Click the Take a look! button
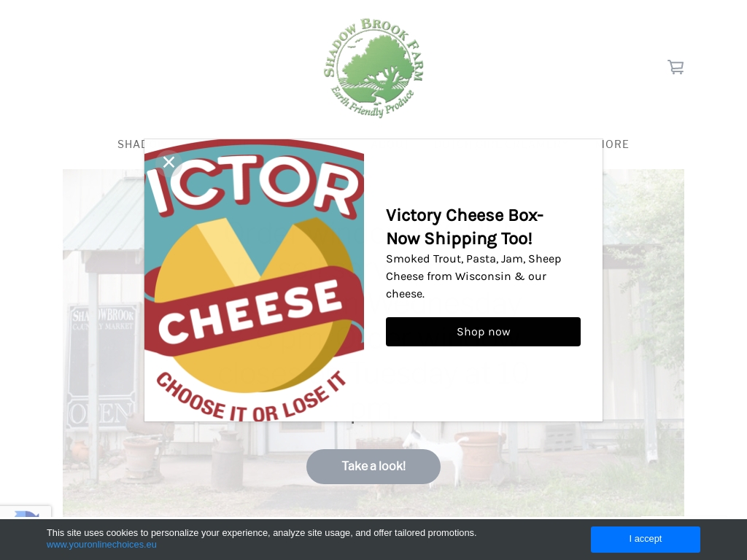747x560 pixels. [373, 466]
